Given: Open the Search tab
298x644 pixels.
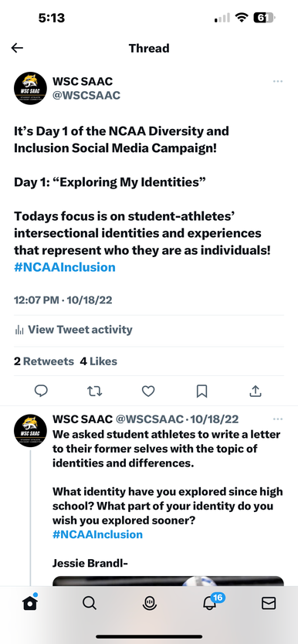Looking at the screenshot, I should point(89,603).
